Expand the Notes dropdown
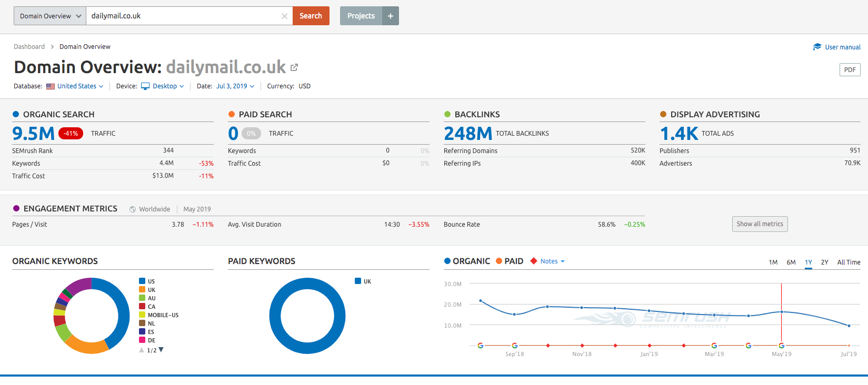868x385 pixels. click(x=552, y=261)
